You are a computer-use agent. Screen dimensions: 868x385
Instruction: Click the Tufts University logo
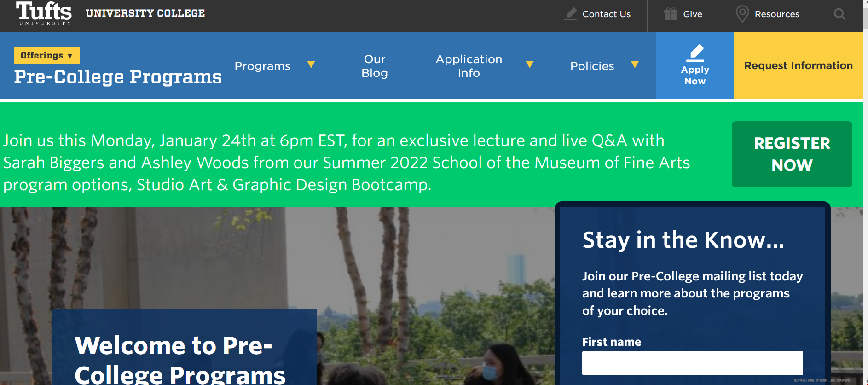(44, 13)
